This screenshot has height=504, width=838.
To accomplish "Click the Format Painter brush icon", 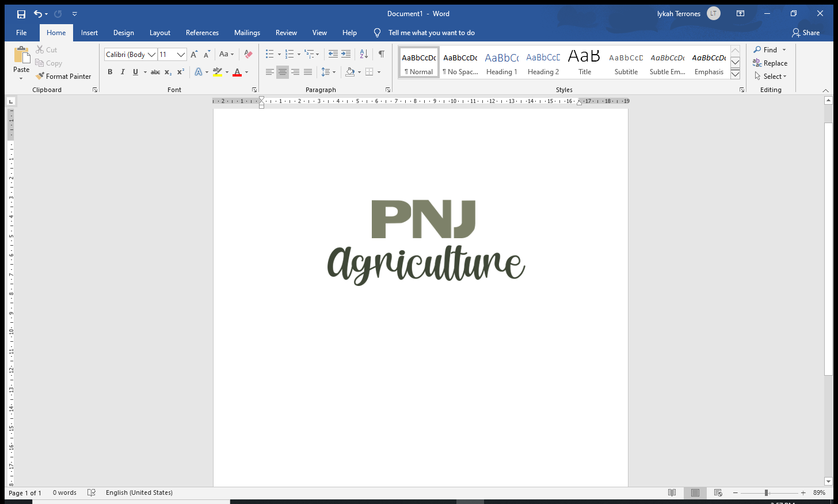I will click(40, 76).
